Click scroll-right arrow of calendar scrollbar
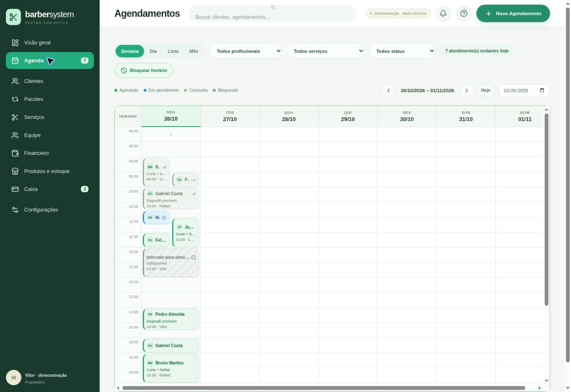 [x=540, y=388]
